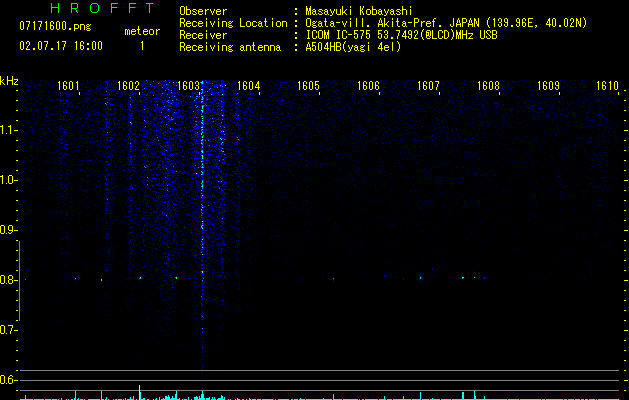Click location text Ogata-vill. Akita-Pref. JAPAN
The height and width of the screenshot is (400, 629).
point(392,23)
